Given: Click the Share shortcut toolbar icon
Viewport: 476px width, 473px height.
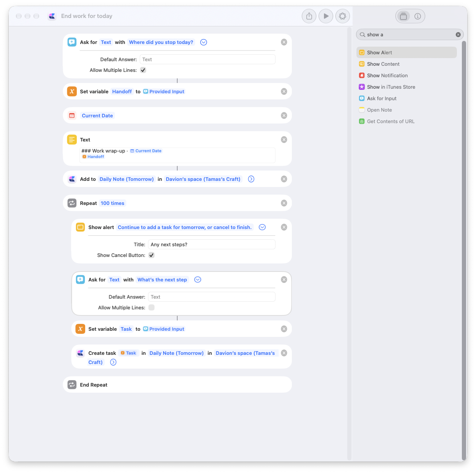Looking at the screenshot, I should 309,16.
